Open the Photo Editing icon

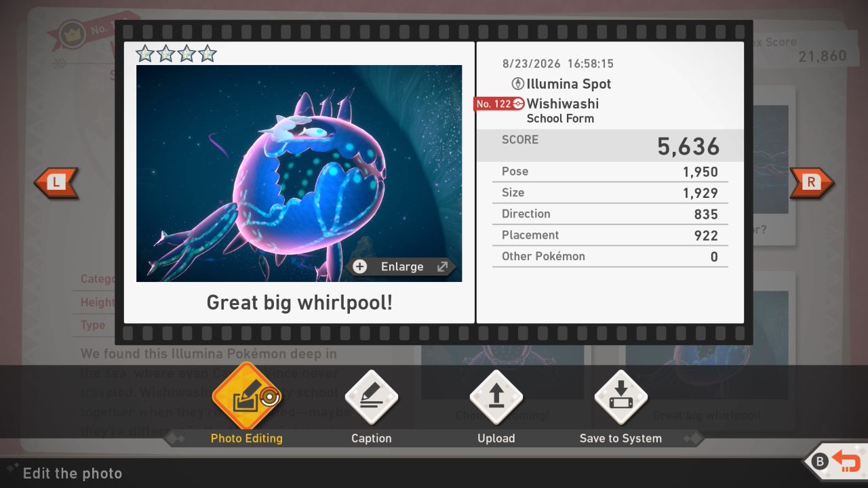246,396
